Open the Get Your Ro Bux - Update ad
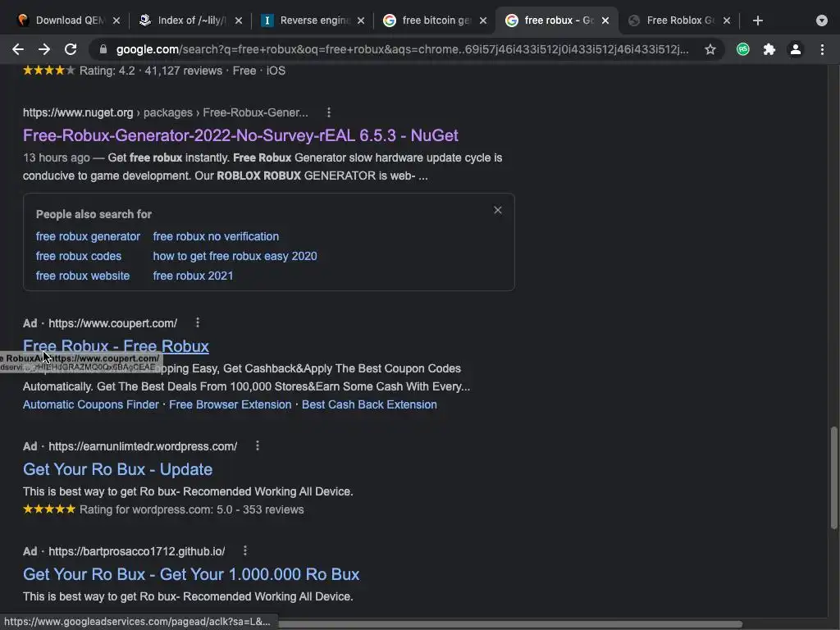 pyautogui.click(x=118, y=469)
